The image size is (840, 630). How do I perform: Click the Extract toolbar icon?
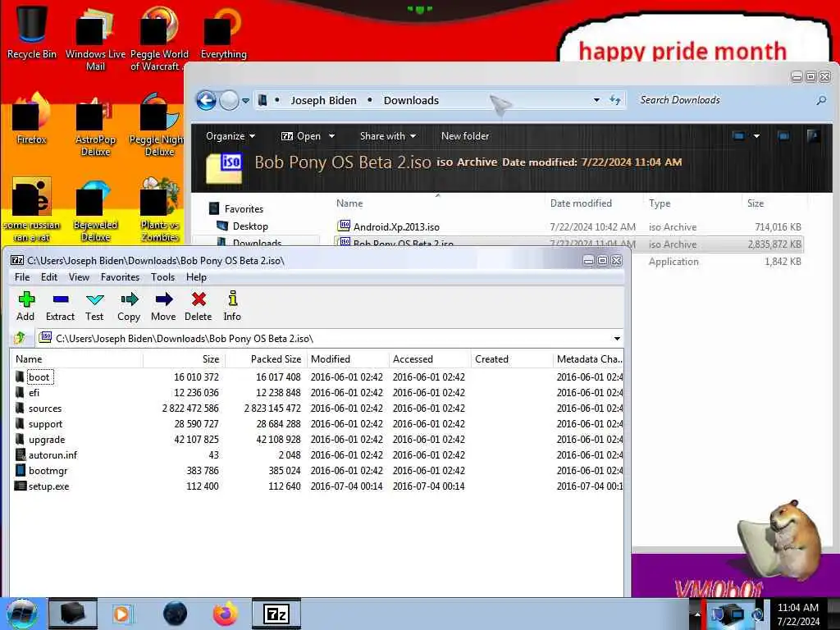[x=60, y=306]
